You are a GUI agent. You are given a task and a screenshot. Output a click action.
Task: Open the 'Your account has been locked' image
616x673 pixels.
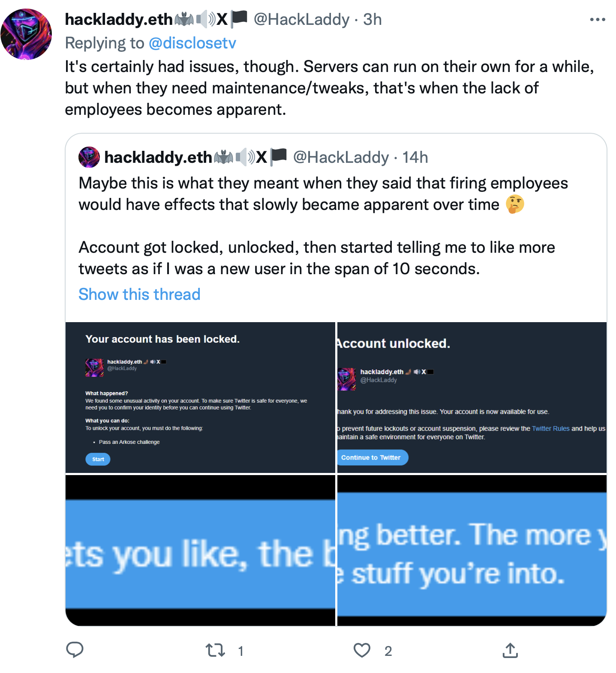click(200, 397)
